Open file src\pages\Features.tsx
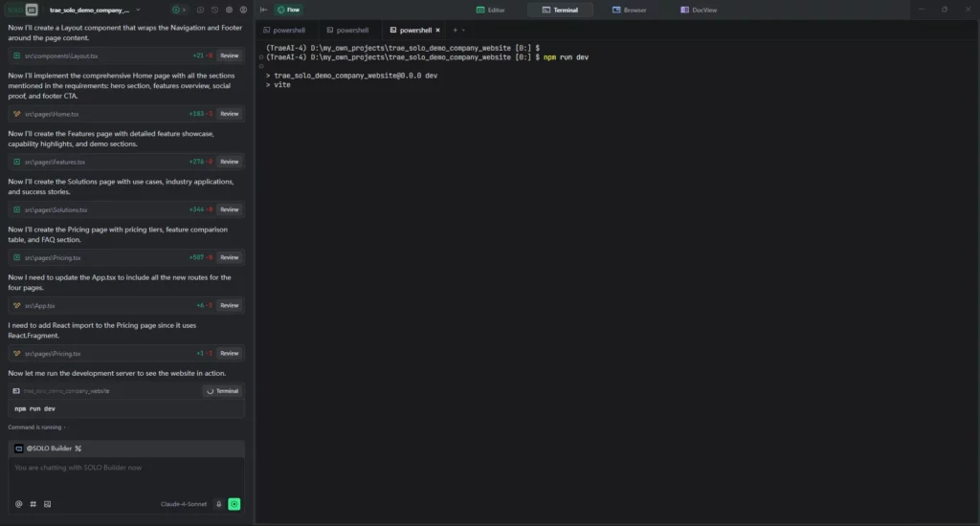Image resolution: width=980 pixels, height=526 pixels. [55, 163]
